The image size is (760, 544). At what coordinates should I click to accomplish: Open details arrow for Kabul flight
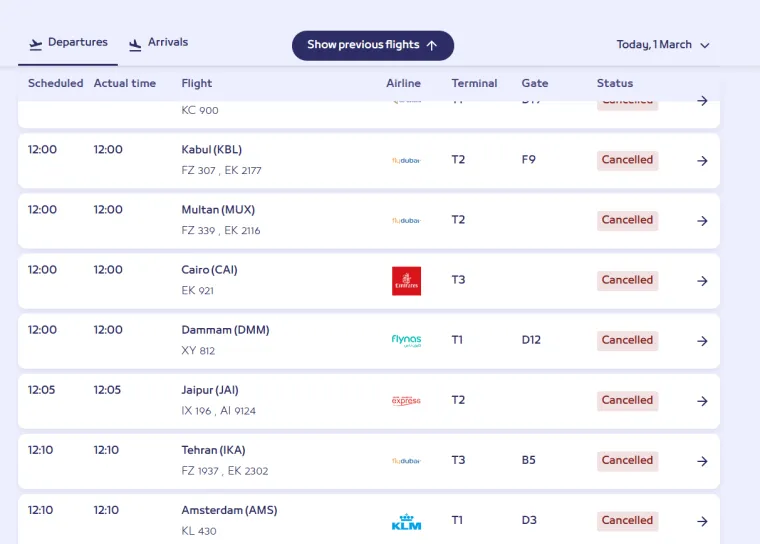pos(702,161)
